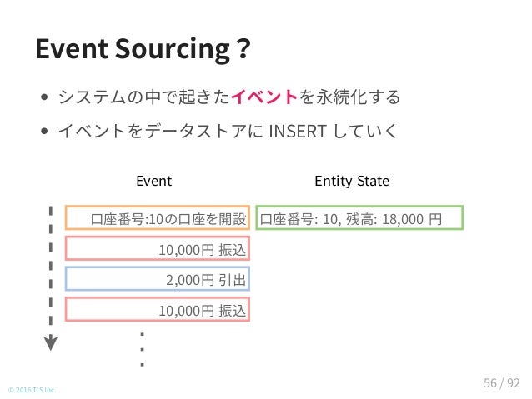Click the Event column header
Screen dimensions: 532x399
153,181
